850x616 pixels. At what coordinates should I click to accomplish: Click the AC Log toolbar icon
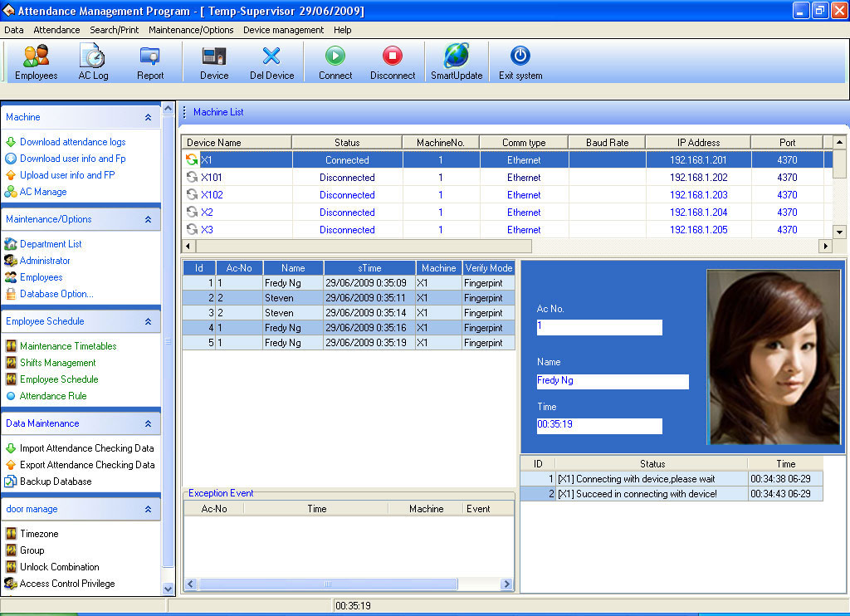(x=93, y=56)
